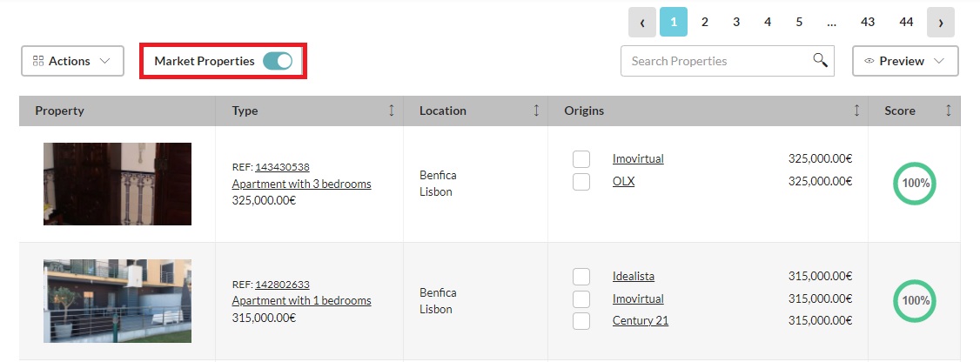The image size is (980, 362).
Task: Sort by Origins column arrows
Action: tap(856, 111)
